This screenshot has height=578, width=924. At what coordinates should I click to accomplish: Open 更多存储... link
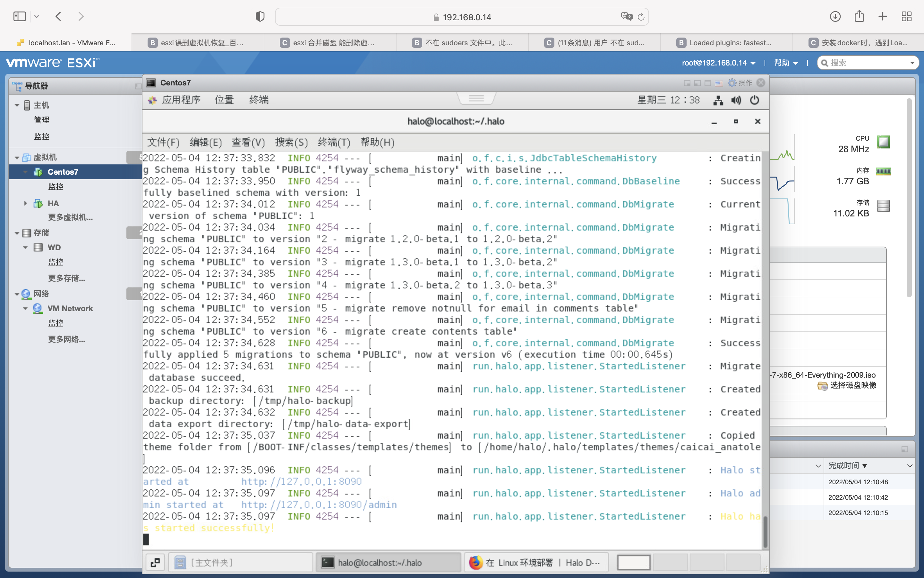(x=66, y=278)
